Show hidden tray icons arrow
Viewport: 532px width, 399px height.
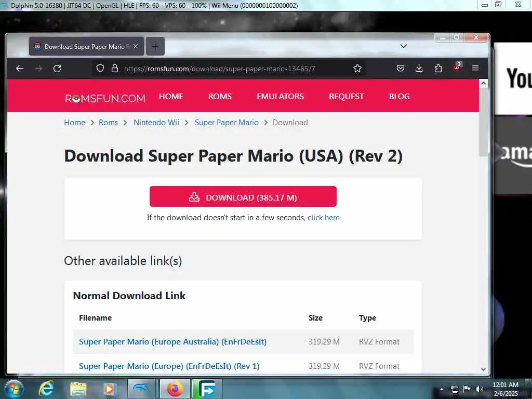point(442,389)
